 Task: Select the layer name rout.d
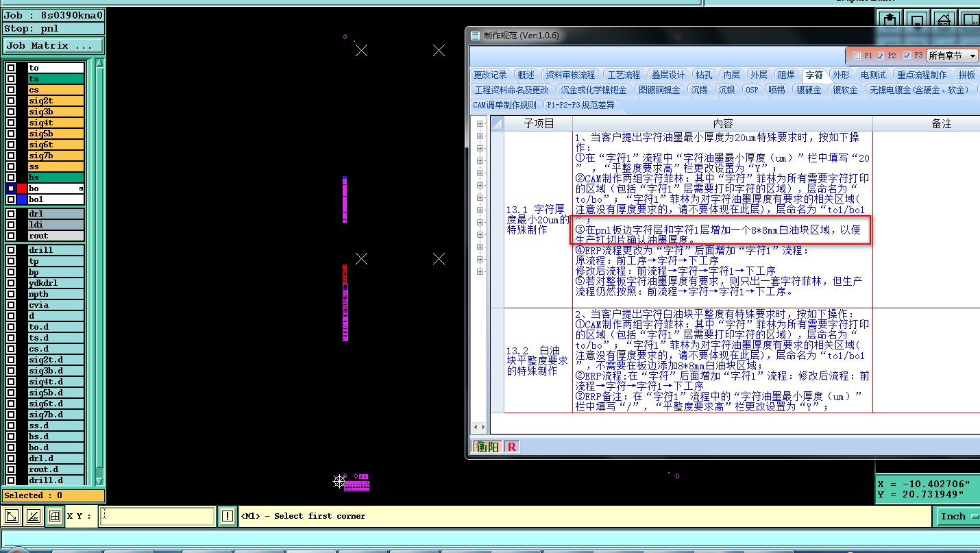point(56,469)
